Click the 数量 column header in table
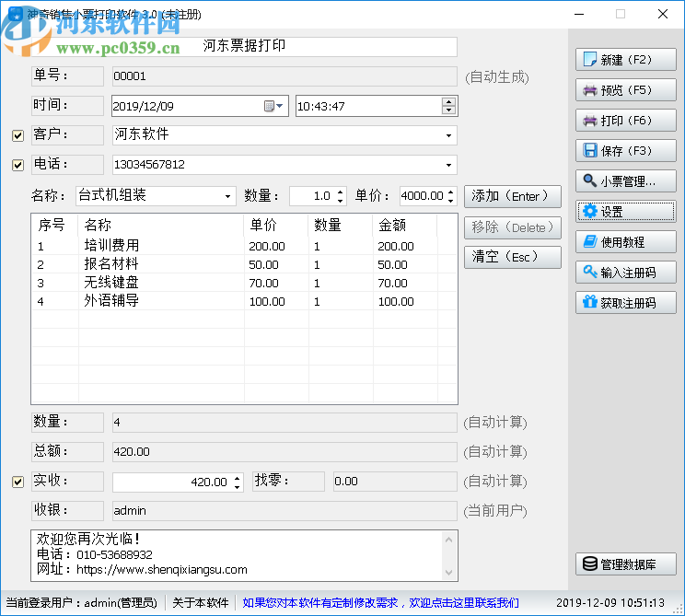Image resolution: width=685 pixels, height=616 pixels. 341,225
